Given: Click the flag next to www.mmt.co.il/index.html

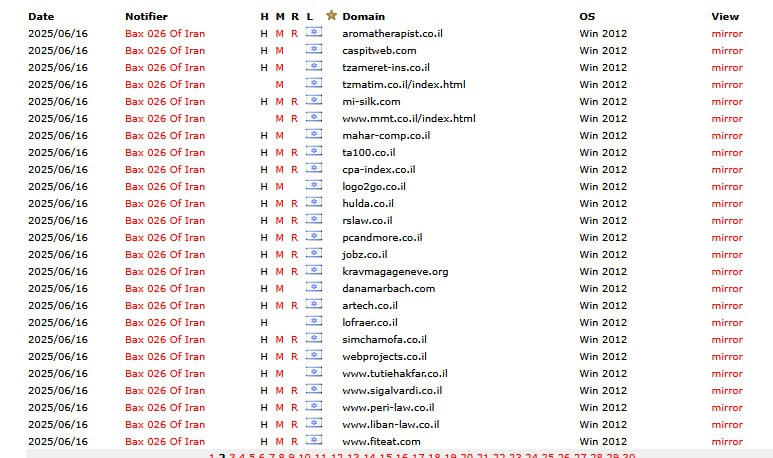Looking at the screenshot, I should pyautogui.click(x=314, y=117).
